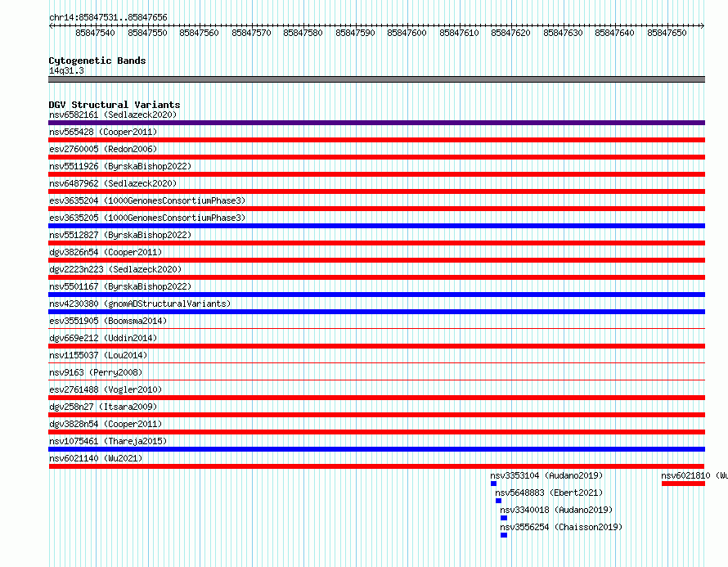Click the small blue nsv5648883 marker

pos(499,501)
